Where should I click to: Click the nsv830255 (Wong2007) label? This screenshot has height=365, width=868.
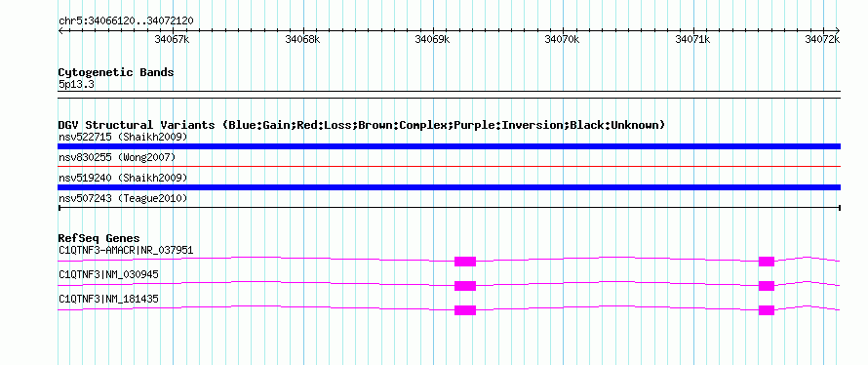pyautogui.click(x=117, y=158)
